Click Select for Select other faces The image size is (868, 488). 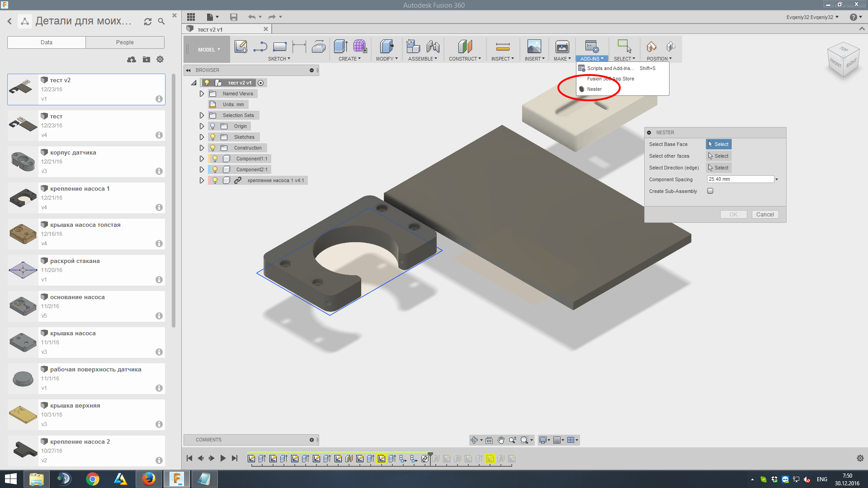point(718,156)
